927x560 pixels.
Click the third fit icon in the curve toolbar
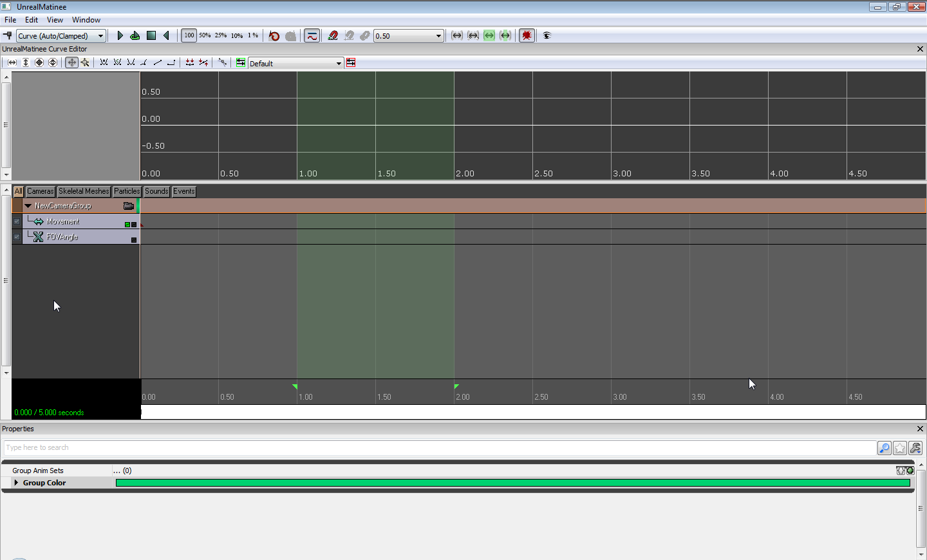[39, 62]
